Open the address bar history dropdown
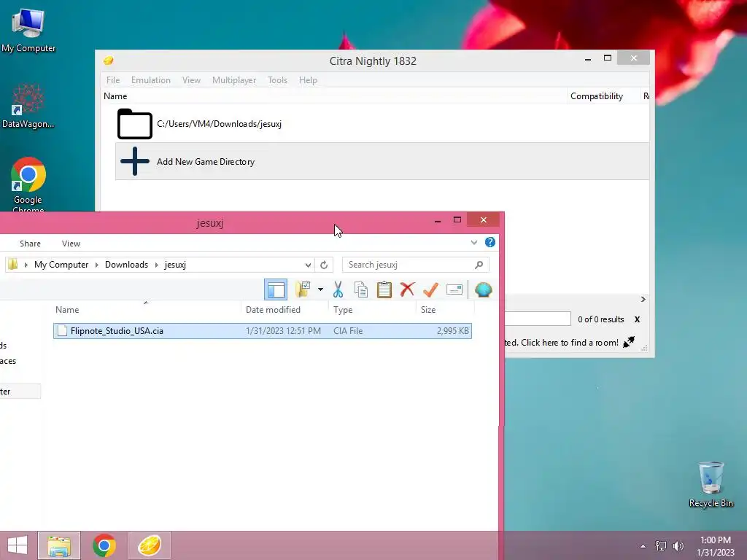 click(x=309, y=265)
